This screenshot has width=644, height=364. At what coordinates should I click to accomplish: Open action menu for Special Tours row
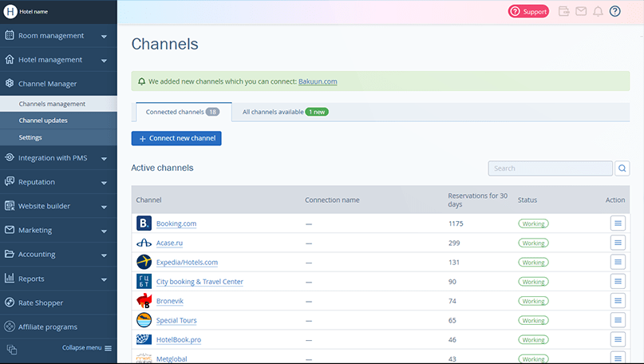coord(618,320)
